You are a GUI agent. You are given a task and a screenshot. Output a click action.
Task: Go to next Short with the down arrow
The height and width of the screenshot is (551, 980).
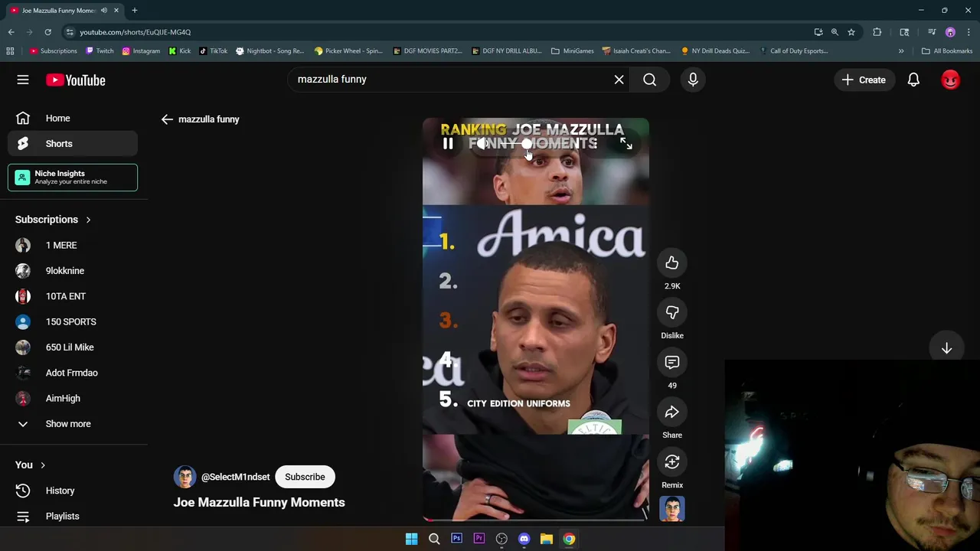coord(946,348)
